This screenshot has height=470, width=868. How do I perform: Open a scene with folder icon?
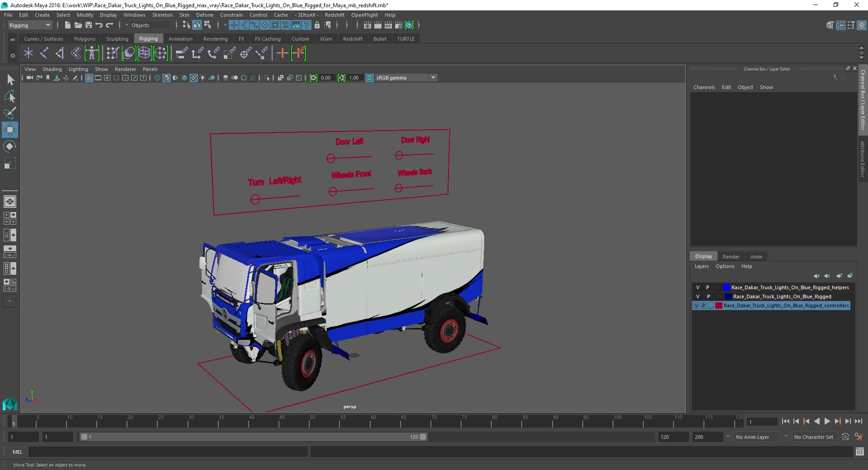tap(78, 25)
